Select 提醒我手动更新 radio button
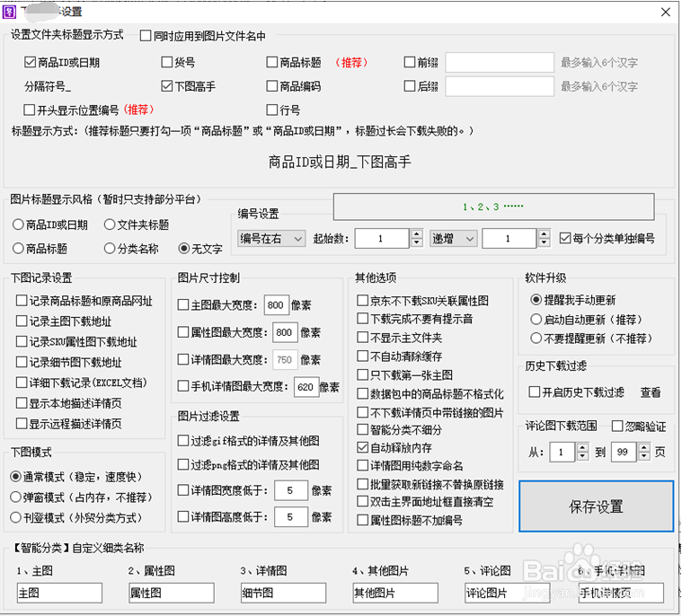 536,300
